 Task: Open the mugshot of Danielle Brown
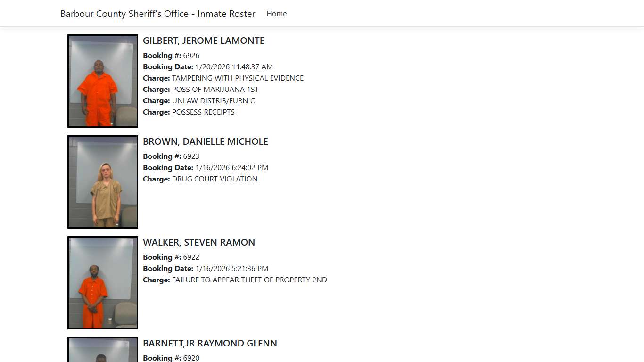(x=102, y=181)
